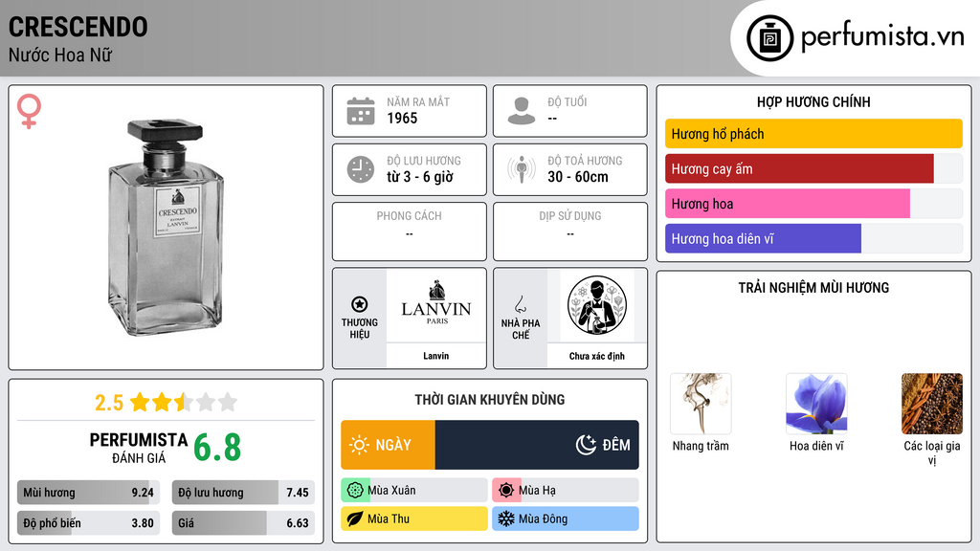The height and width of the screenshot is (551, 980).
Task: Select the Nhang trầm incense note image
Action: 701,404
